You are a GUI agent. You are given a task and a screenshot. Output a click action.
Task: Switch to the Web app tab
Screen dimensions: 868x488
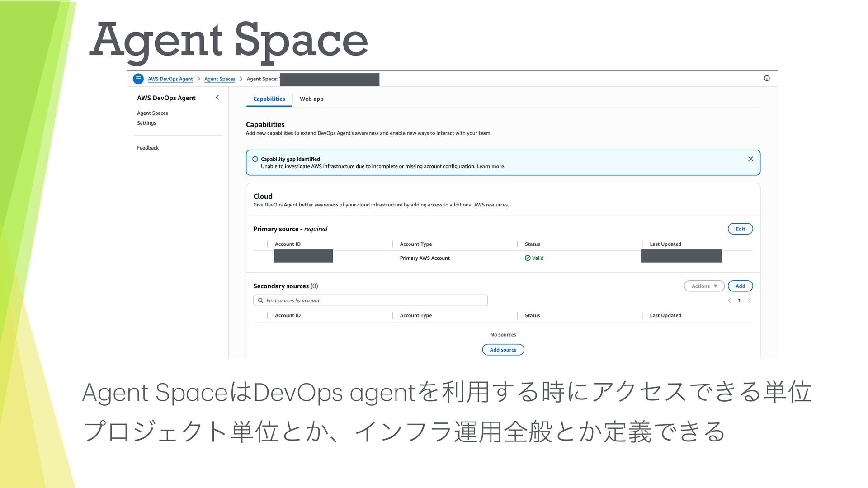(311, 99)
